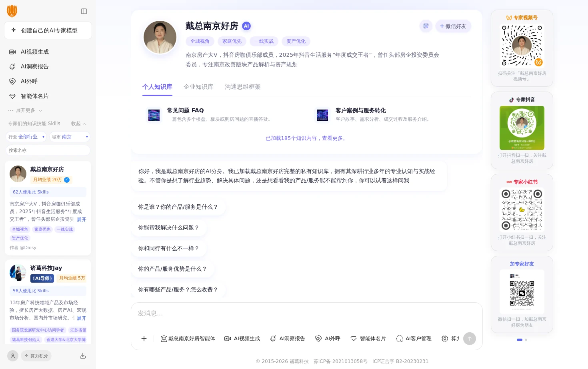Open the 常见问题 FAQ knowledge icon

[x=154, y=115]
